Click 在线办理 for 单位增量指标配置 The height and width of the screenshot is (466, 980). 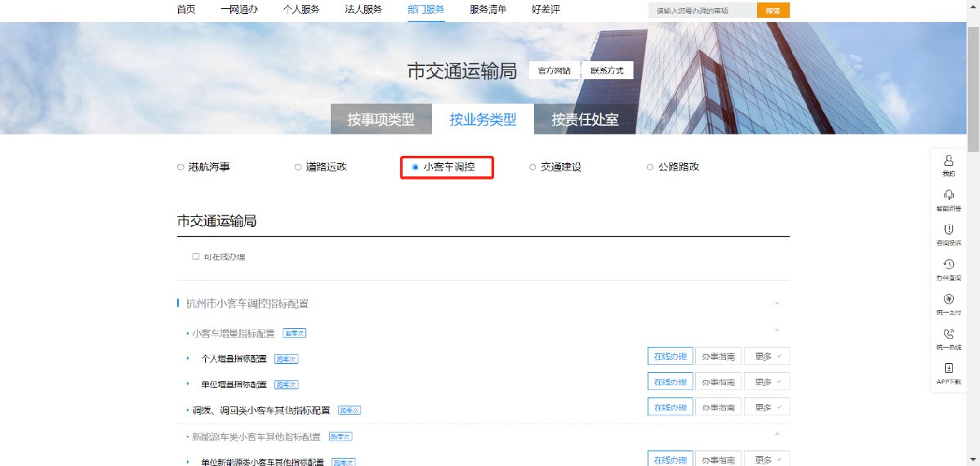[670, 383]
